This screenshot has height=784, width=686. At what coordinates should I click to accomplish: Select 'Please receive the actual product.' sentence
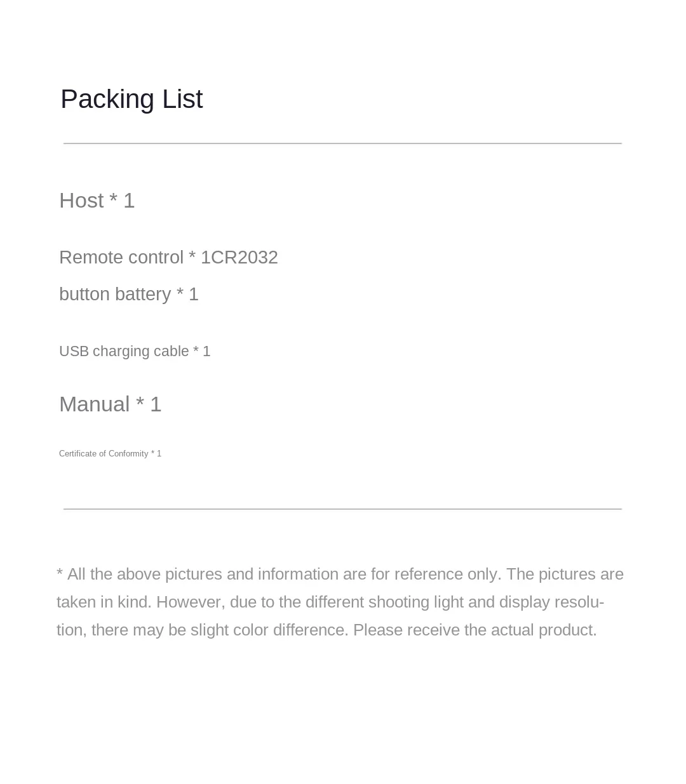(x=474, y=630)
